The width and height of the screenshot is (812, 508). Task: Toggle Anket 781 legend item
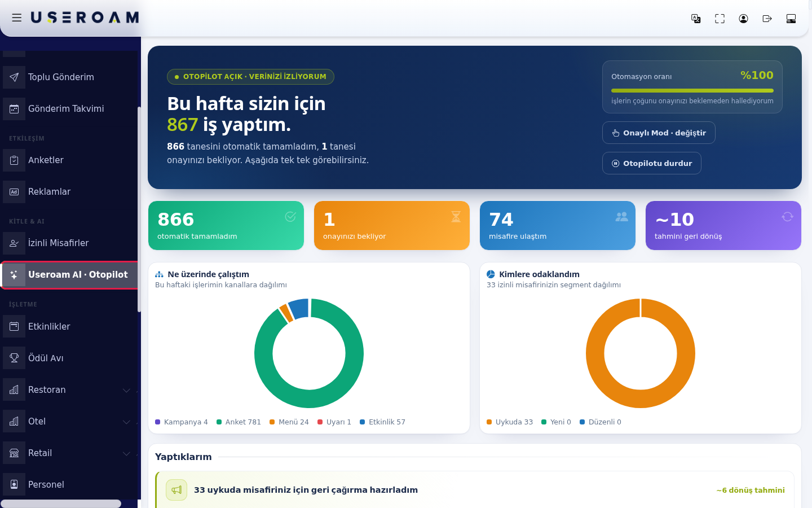point(239,422)
